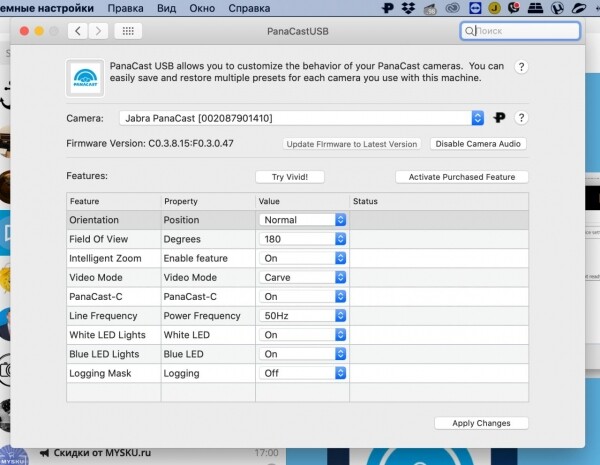
Task: Toggle the Blue LED Lights setting
Action: click(303, 354)
